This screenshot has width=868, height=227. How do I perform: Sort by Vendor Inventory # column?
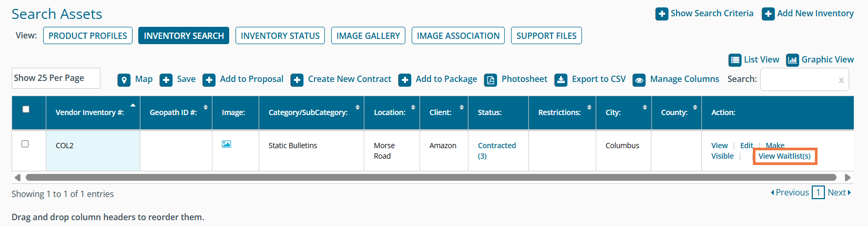tap(90, 112)
